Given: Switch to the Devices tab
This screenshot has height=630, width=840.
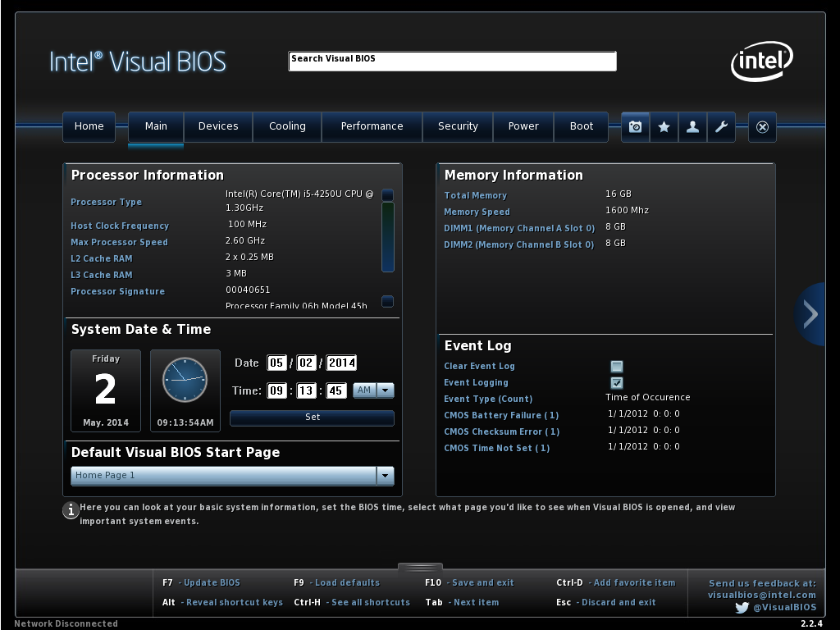Looking at the screenshot, I should tap(218, 126).
